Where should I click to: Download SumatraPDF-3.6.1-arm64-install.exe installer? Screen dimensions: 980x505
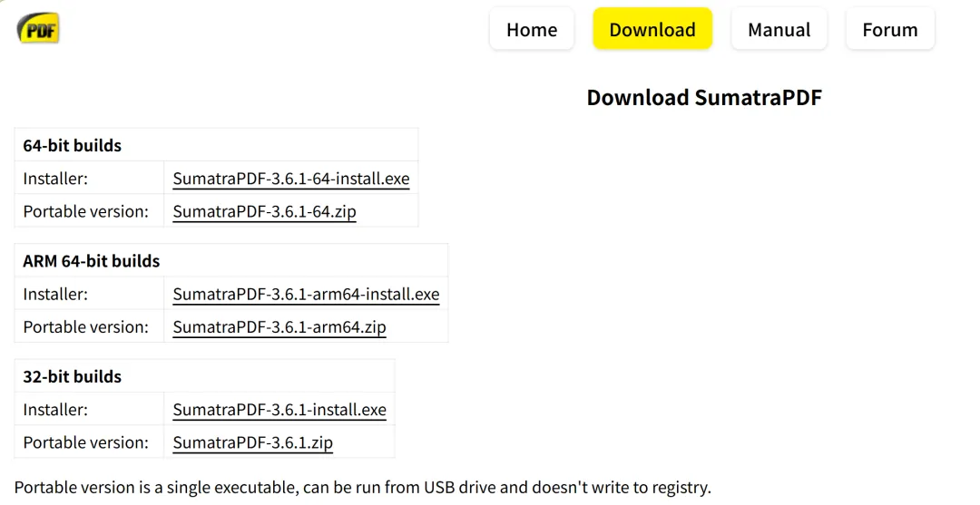coord(307,294)
